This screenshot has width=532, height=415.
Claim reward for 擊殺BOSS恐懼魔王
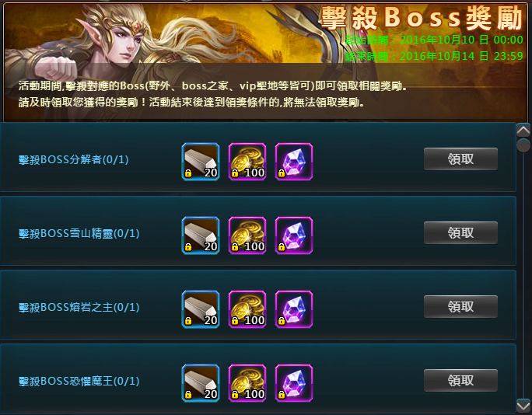(x=460, y=381)
